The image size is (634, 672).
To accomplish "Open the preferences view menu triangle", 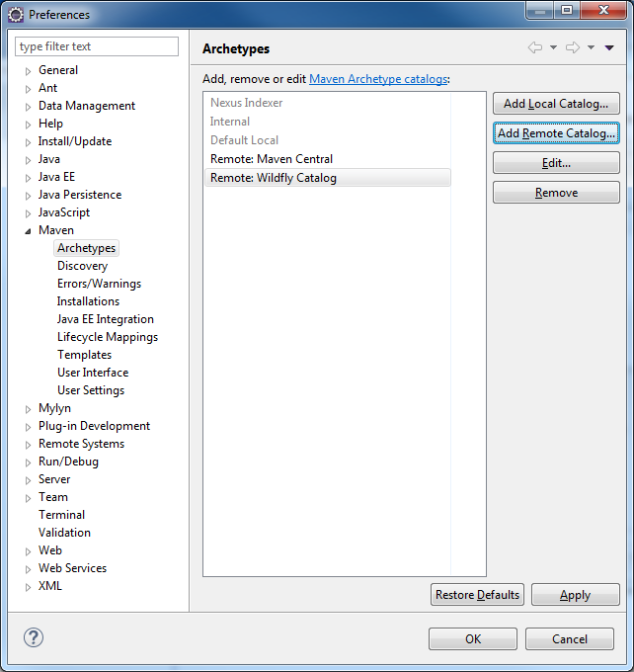I will tap(609, 47).
